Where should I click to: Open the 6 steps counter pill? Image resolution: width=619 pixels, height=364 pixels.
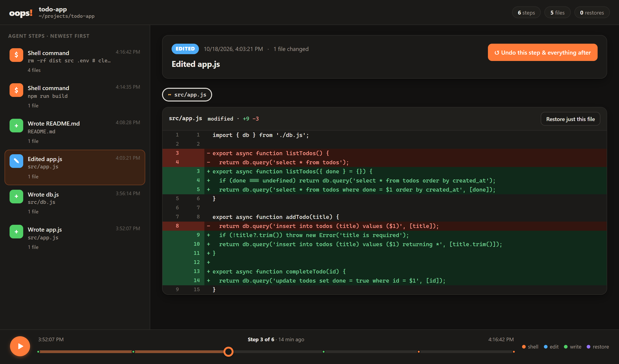tap(526, 13)
